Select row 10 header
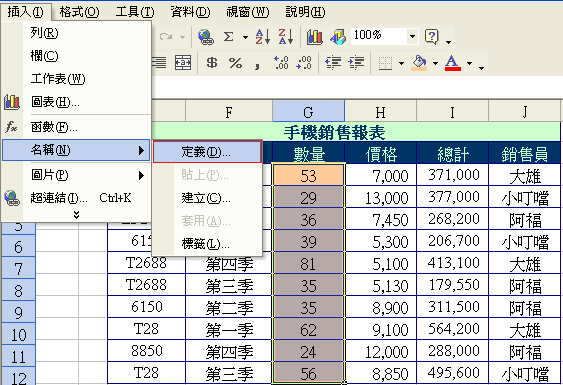 [18, 334]
